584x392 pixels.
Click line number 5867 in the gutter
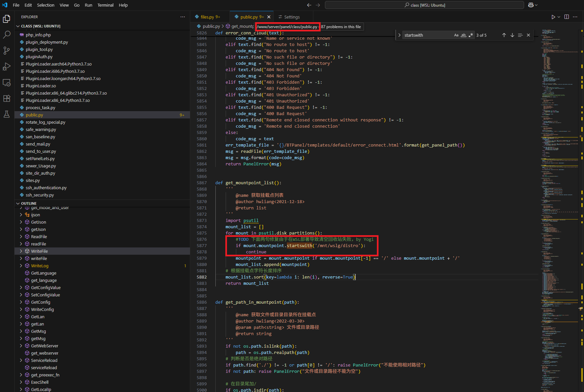tap(202, 183)
